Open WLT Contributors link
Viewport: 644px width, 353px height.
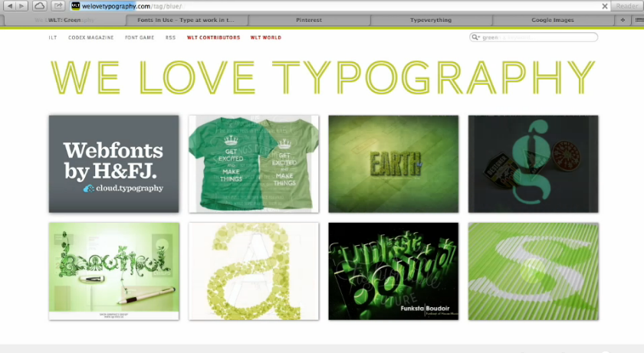(214, 38)
